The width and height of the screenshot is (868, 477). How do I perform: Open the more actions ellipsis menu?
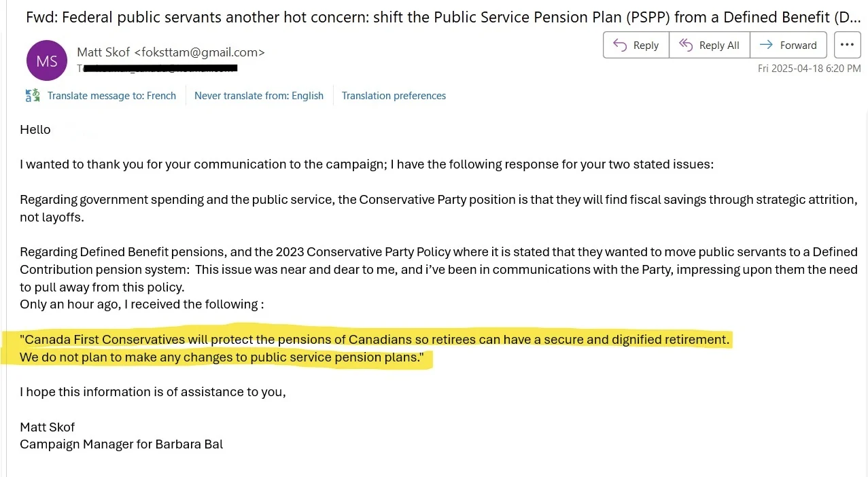click(x=847, y=45)
